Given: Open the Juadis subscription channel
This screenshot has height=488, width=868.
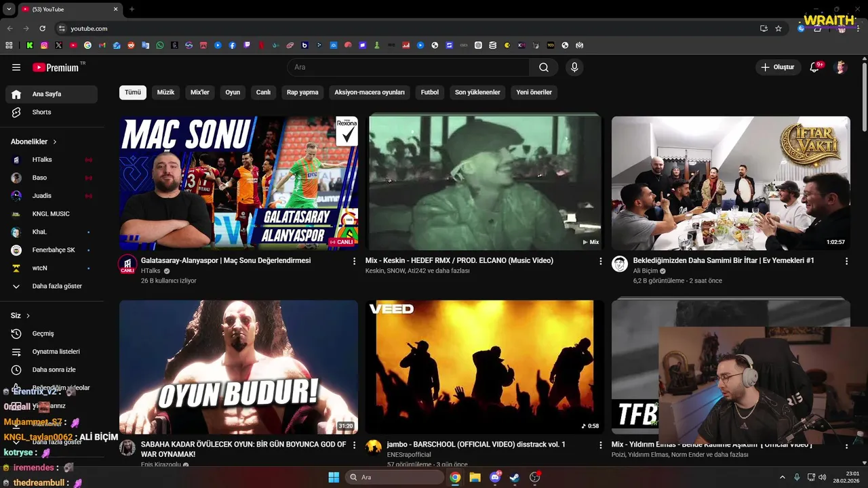Looking at the screenshot, I should pyautogui.click(x=52, y=196).
